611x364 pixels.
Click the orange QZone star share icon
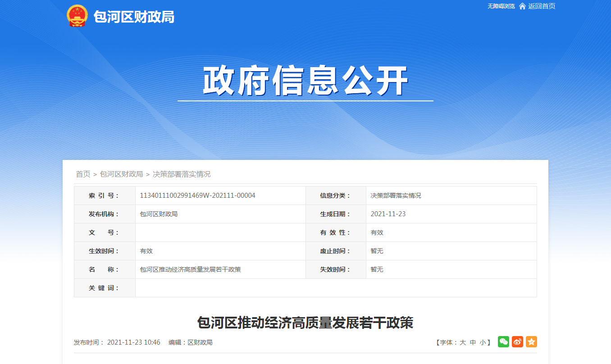coord(531,341)
